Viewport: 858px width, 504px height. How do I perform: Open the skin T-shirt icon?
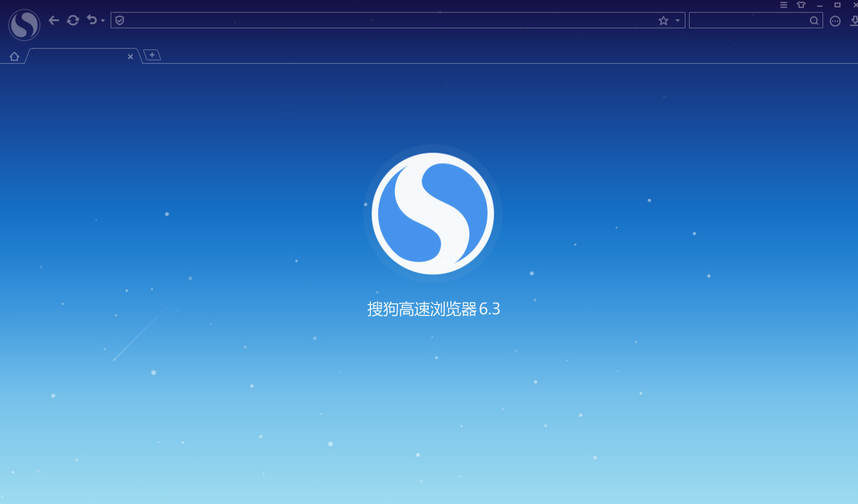click(x=801, y=5)
